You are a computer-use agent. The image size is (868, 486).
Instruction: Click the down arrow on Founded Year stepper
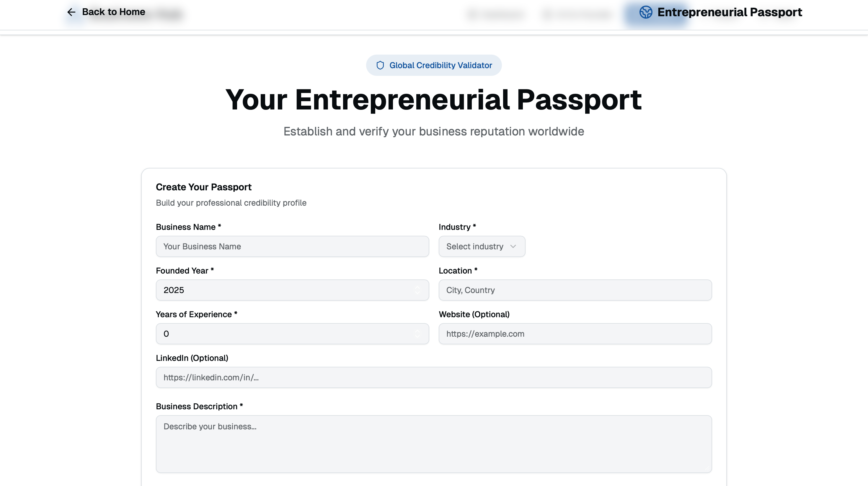pyautogui.click(x=418, y=292)
